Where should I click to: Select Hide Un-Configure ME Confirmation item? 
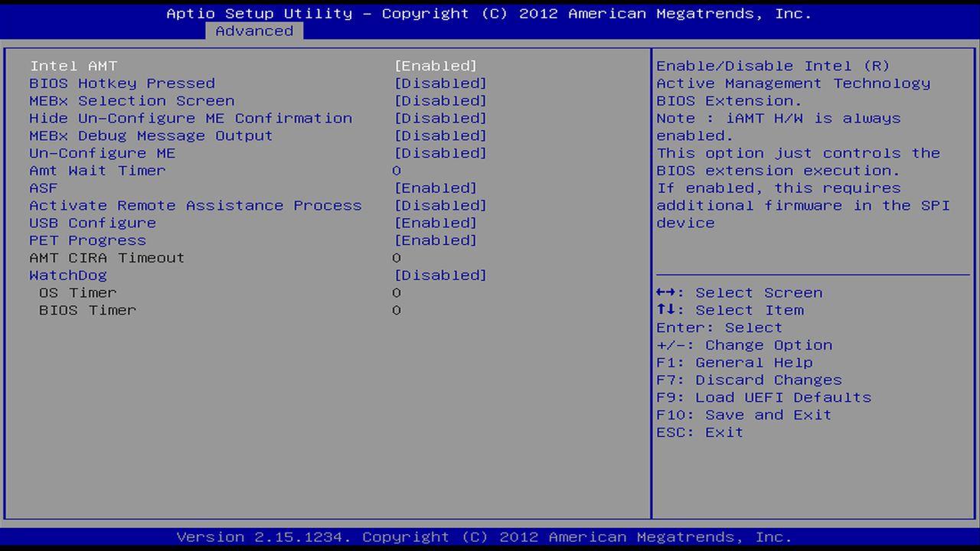pyautogui.click(x=191, y=119)
